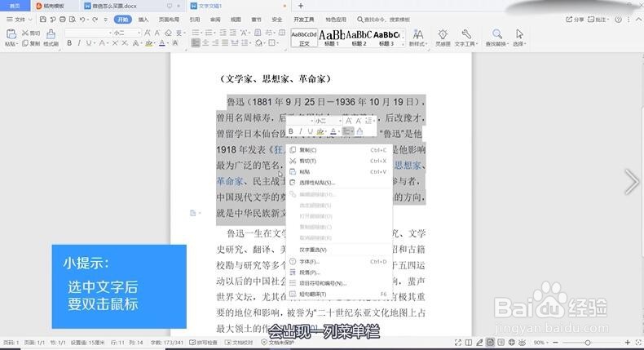Click the lightbulb inspiration icon in ribbon

[x=443, y=34]
